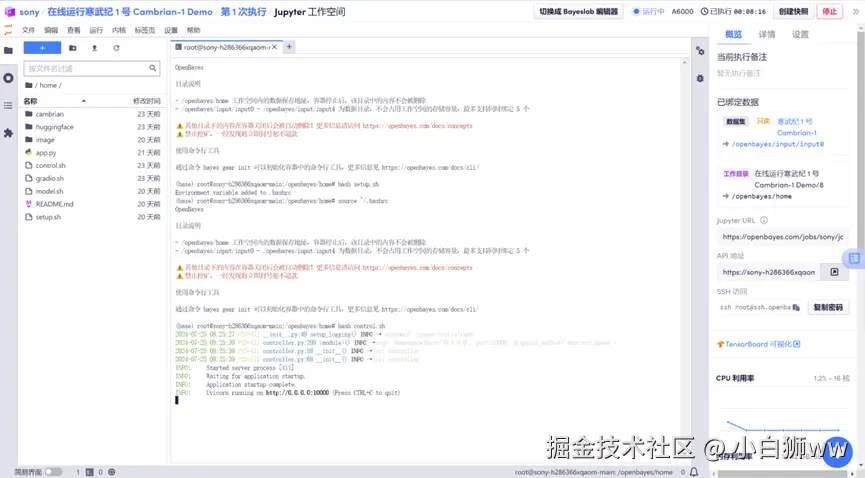This screenshot has height=478, width=865.
Task: Click 切换成 Bayeslab 编辑器 button
Action: coord(578,12)
